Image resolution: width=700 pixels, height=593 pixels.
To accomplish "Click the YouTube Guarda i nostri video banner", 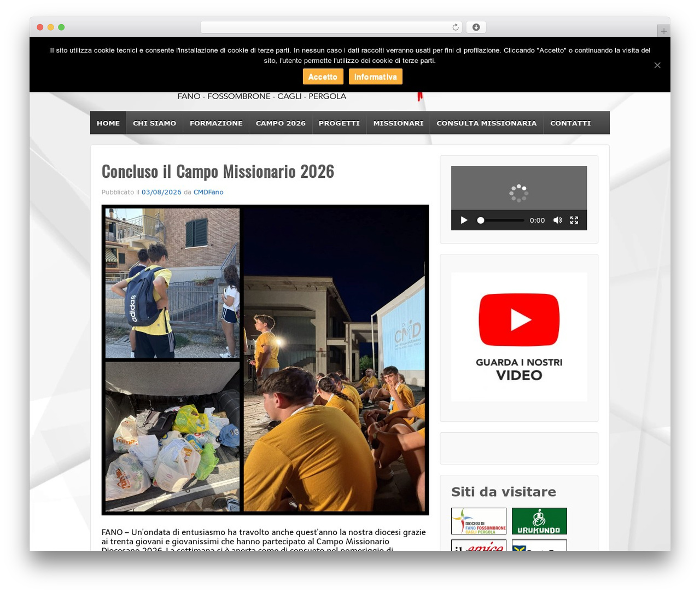I will tap(519, 337).
